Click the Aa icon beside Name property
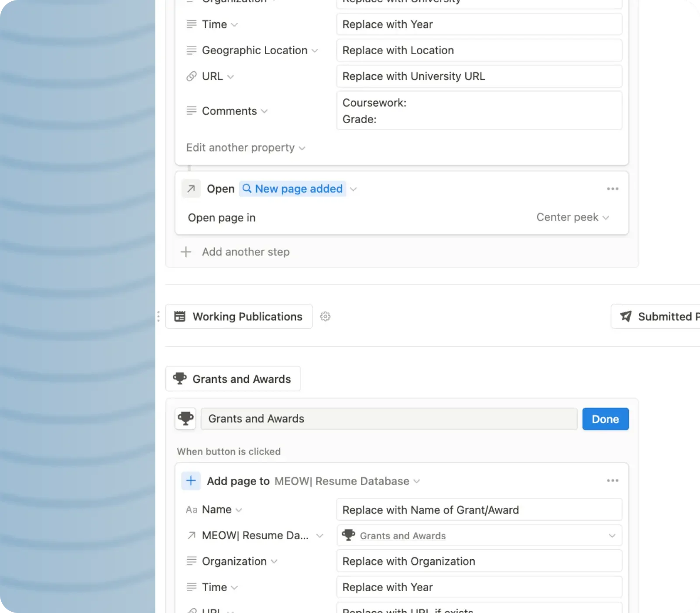700x613 pixels. [191, 509]
